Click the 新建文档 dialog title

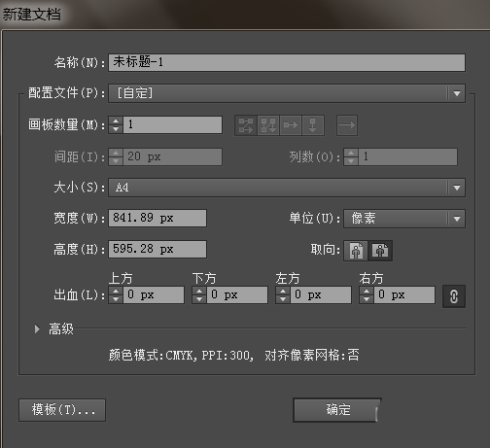[31, 15]
